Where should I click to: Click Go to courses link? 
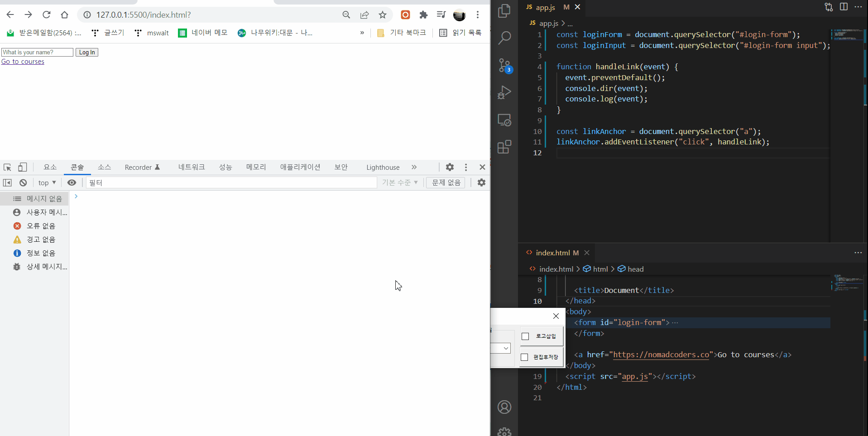23,62
